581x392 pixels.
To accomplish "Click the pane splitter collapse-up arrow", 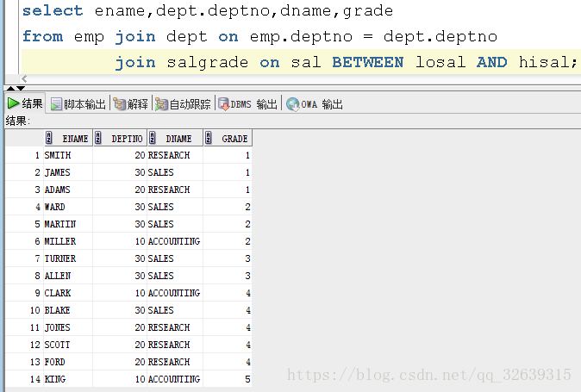I will point(10,88).
